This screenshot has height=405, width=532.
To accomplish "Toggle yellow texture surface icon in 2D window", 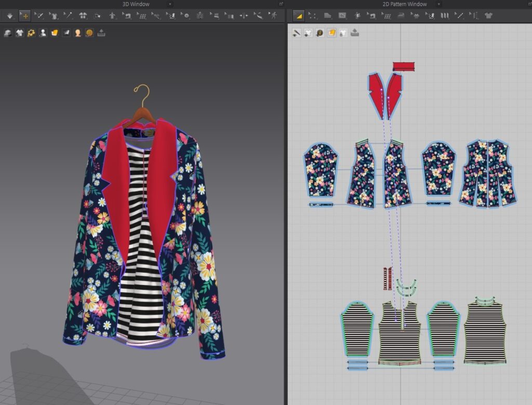I will (331, 33).
